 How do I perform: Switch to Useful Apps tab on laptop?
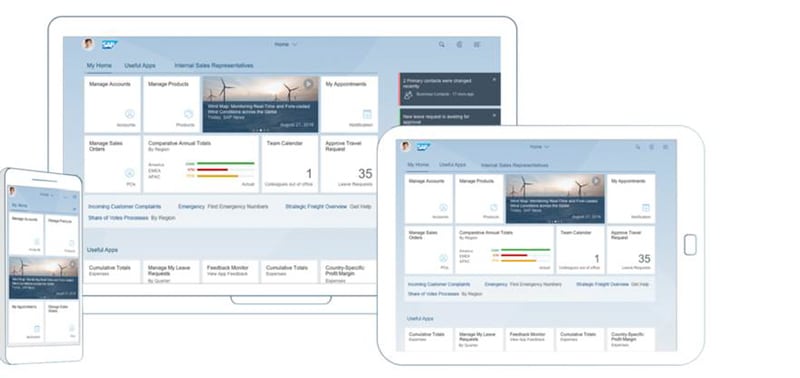pyautogui.click(x=140, y=66)
